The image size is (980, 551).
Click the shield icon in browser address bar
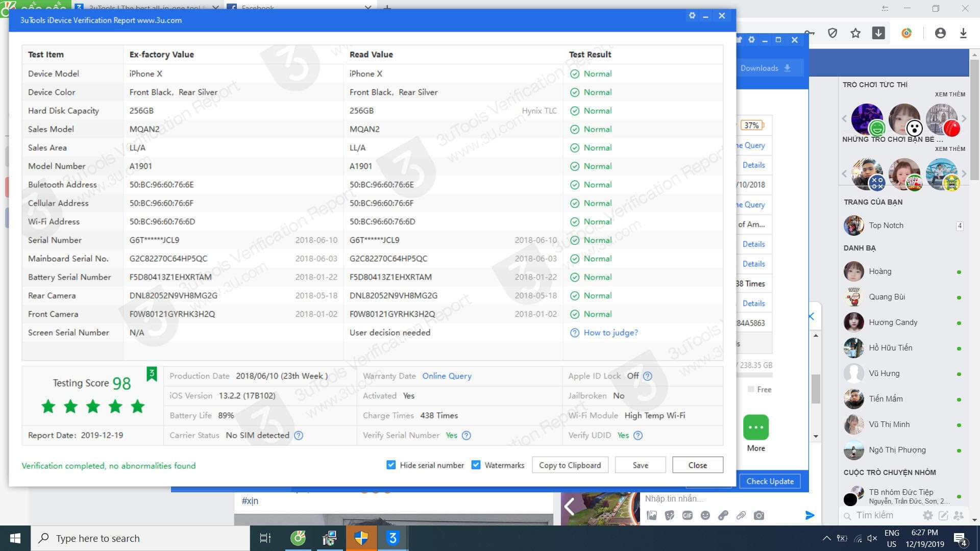click(832, 33)
